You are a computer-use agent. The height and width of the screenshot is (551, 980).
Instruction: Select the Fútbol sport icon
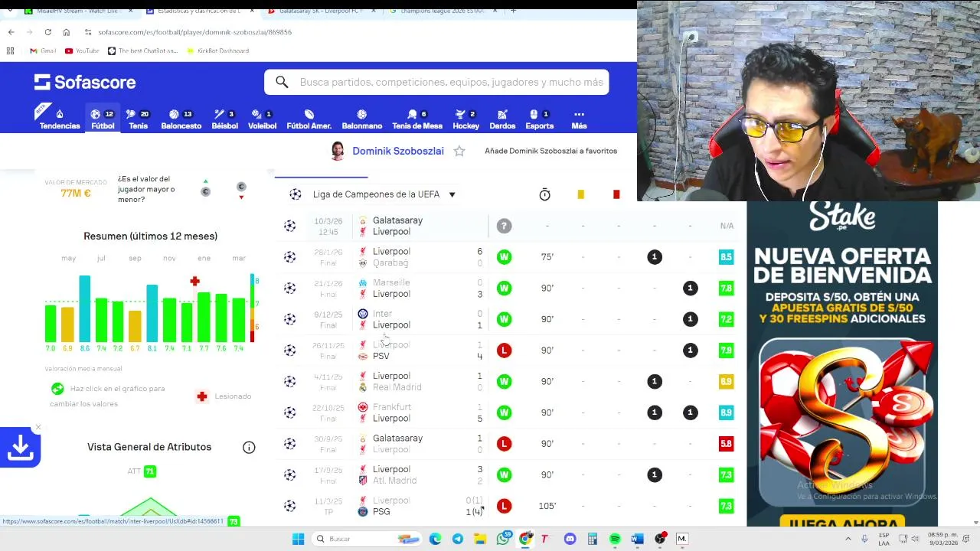click(103, 119)
